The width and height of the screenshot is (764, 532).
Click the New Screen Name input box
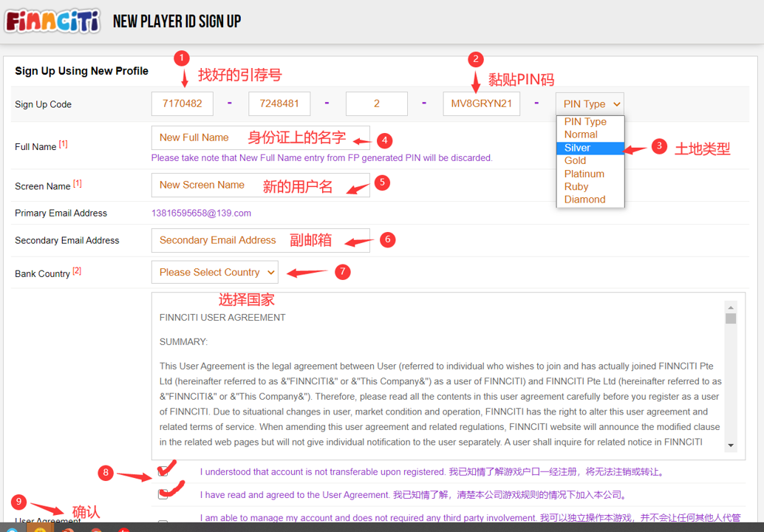tap(261, 185)
